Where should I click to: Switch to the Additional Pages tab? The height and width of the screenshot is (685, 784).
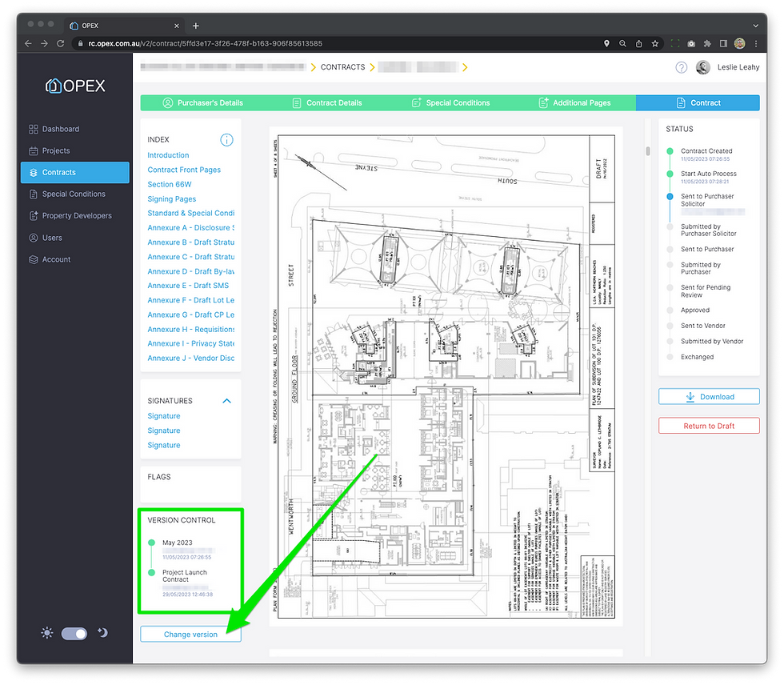(574, 103)
